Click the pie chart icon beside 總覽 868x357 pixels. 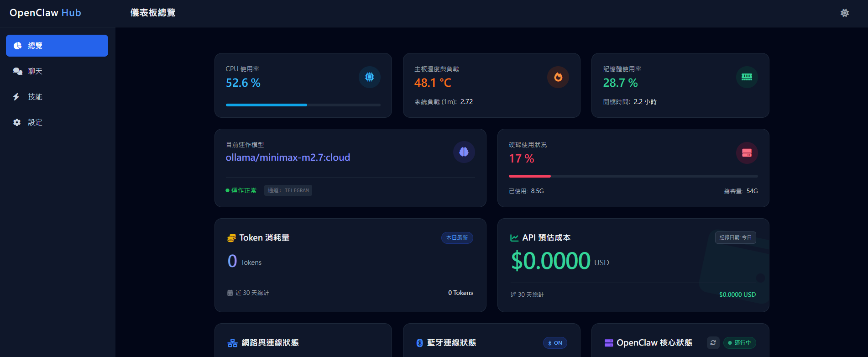pyautogui.click(x=17, y=46)
